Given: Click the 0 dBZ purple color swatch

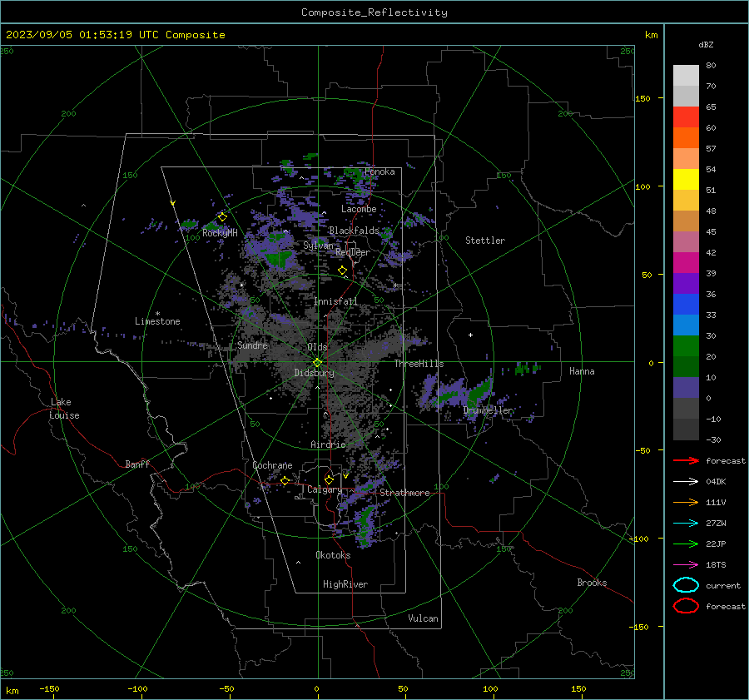Looking at the screenshot, I should click(x=686, y=388).
